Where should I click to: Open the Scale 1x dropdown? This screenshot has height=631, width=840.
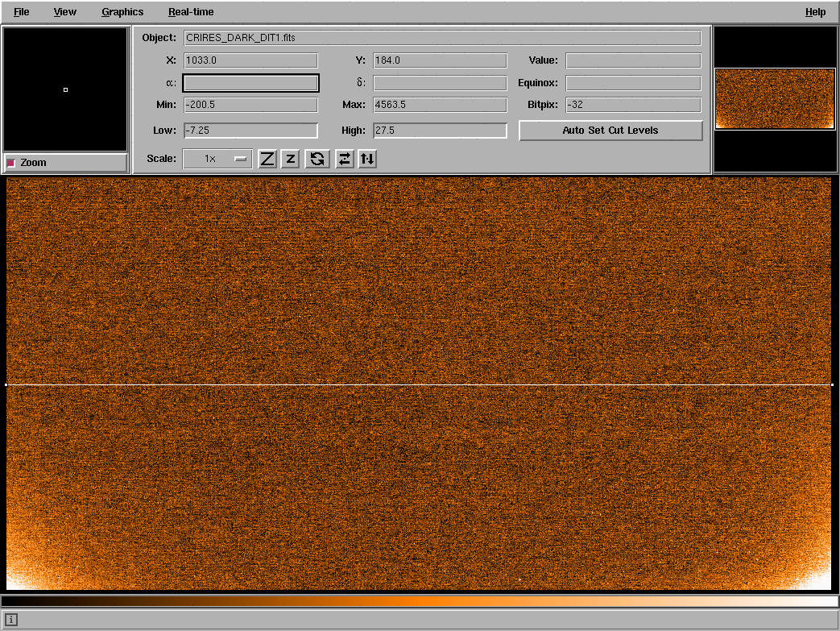point(217,159)
